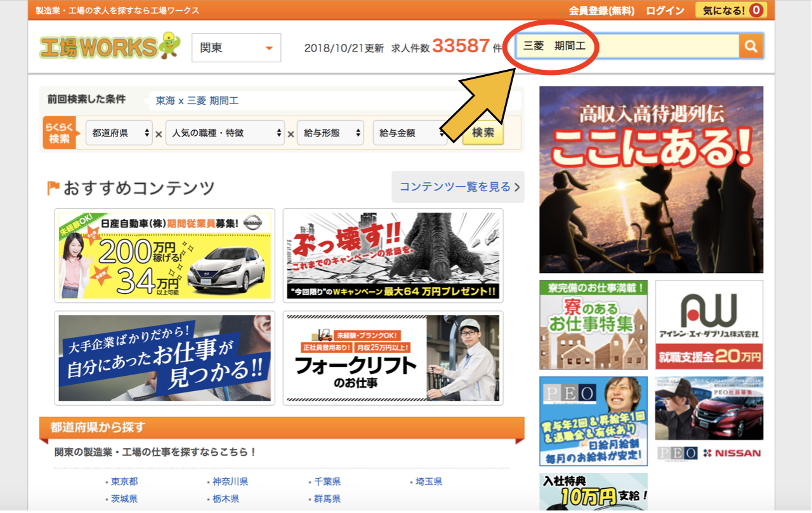Focus the keyword search field with 三菱 期間工
The height and width of the screenshot is (513, 812).
click(x=627, y=46)
